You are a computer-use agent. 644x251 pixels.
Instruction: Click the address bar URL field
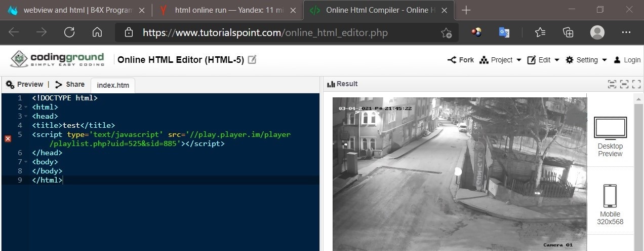point(286,32)
